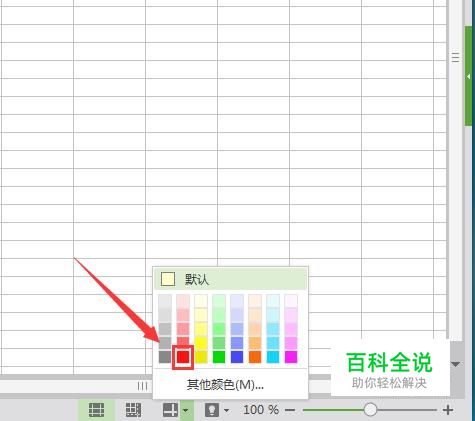Image resolution: width=475 pixels, height=421 pixels.
Task: Pick the pure blue bottom swatch
Action: pyautogui.click(x=237, y=357)
